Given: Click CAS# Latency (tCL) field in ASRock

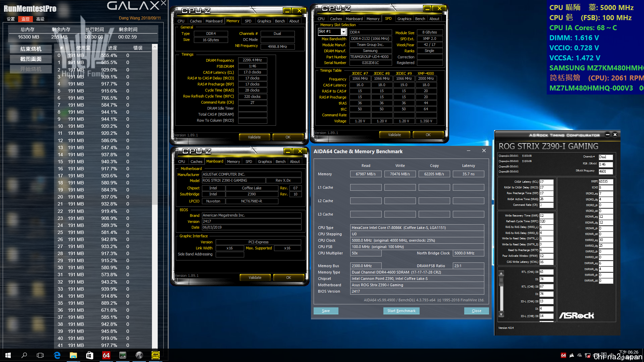Looking at the screenshot, I should click(546, 182).
